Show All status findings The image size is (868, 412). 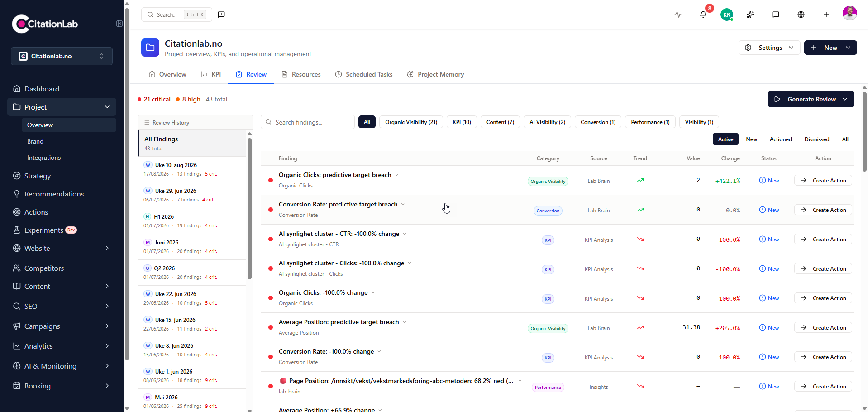[x=845, y=139]
